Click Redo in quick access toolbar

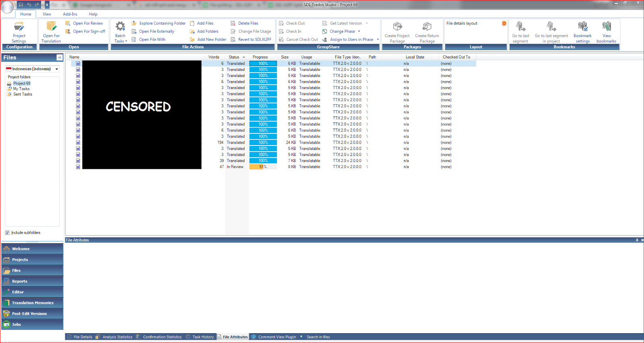(x=37, y=5)
